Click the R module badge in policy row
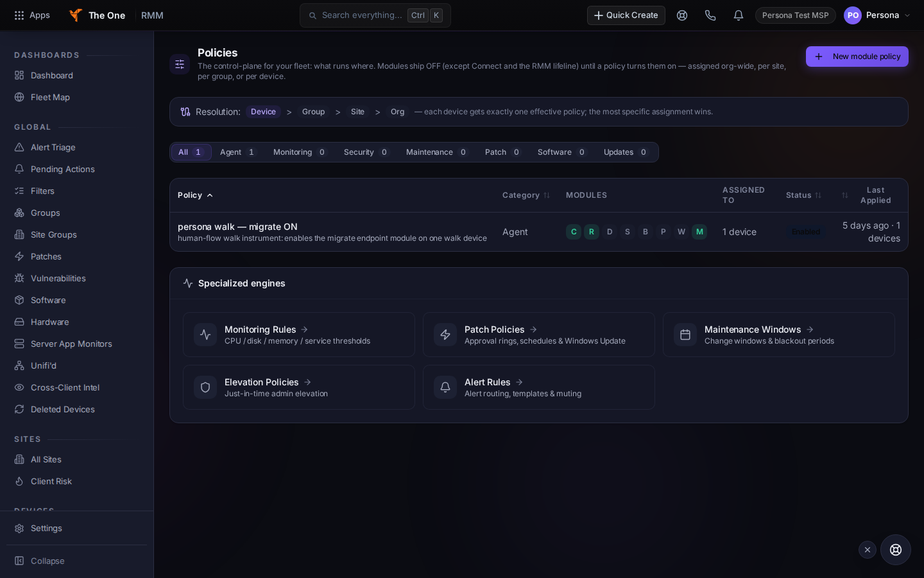The image size is (924, 578). tap(592, 232)
